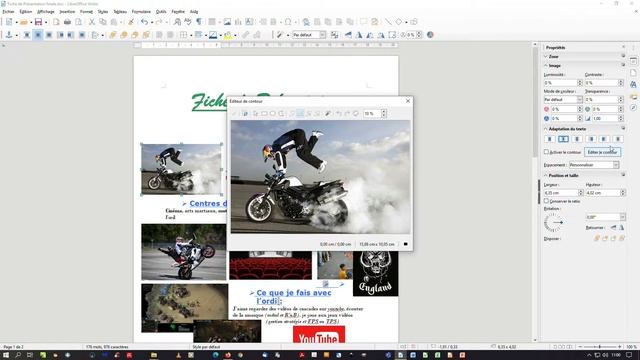Open the Fichier menu
The width and height of the screenshot is (640, 360).
point(8,12)
